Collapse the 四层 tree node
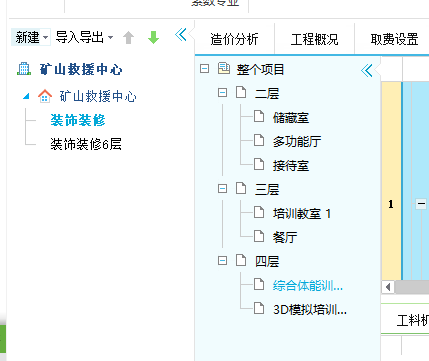The image size is (429, 361). point(222,260)
